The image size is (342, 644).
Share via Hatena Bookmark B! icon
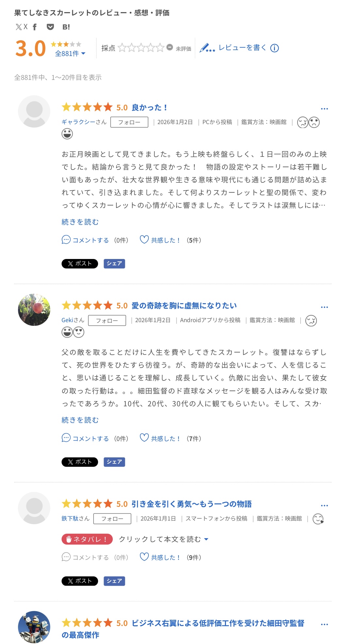tap(66, 27)
